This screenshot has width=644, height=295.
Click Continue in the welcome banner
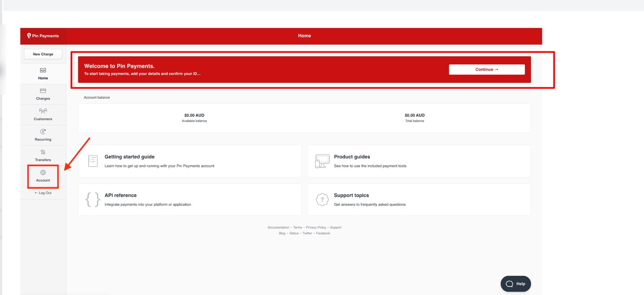coord(487,69)
